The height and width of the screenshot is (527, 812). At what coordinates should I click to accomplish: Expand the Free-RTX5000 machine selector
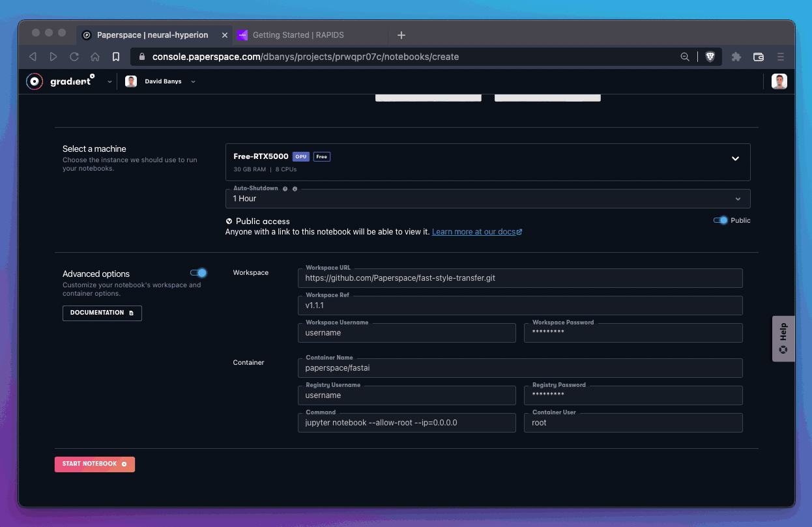[x=487, y=162]
